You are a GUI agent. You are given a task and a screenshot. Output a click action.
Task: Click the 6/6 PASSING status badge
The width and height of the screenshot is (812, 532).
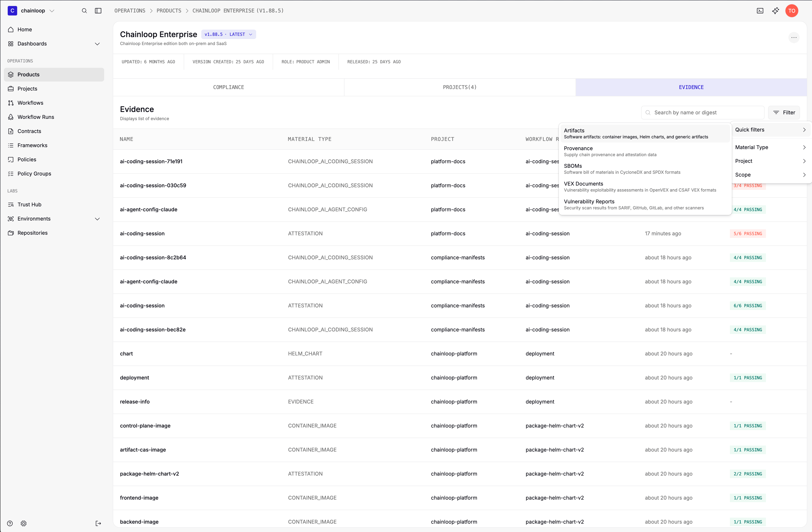pos(748,306)
